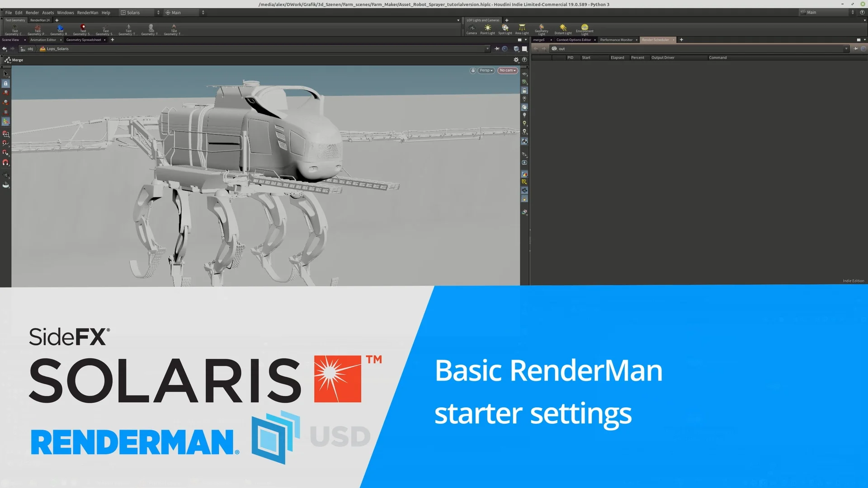Click the Test Geometry Tommy icon
Viewport: 868px width, 488px height.
point(128,30)
